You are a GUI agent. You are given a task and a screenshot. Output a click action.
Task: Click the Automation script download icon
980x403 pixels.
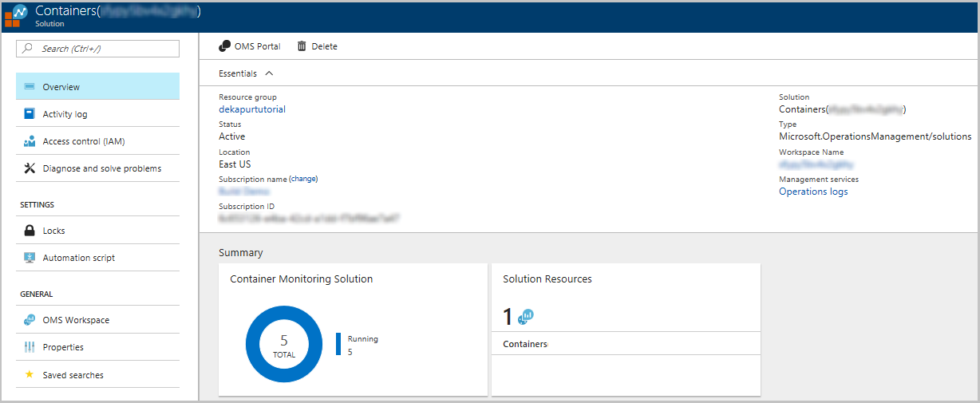coord(30,258)
